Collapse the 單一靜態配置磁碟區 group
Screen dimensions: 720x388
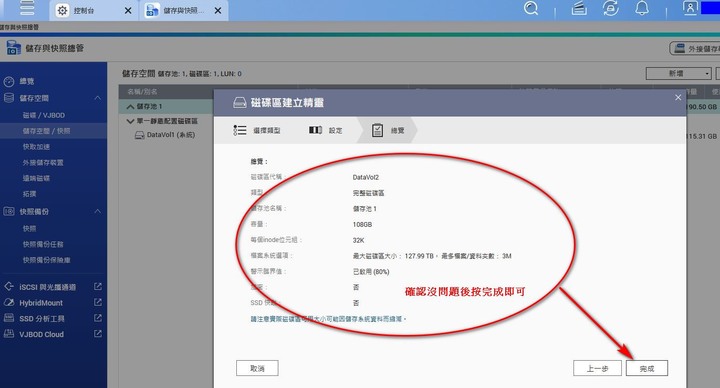130,121
